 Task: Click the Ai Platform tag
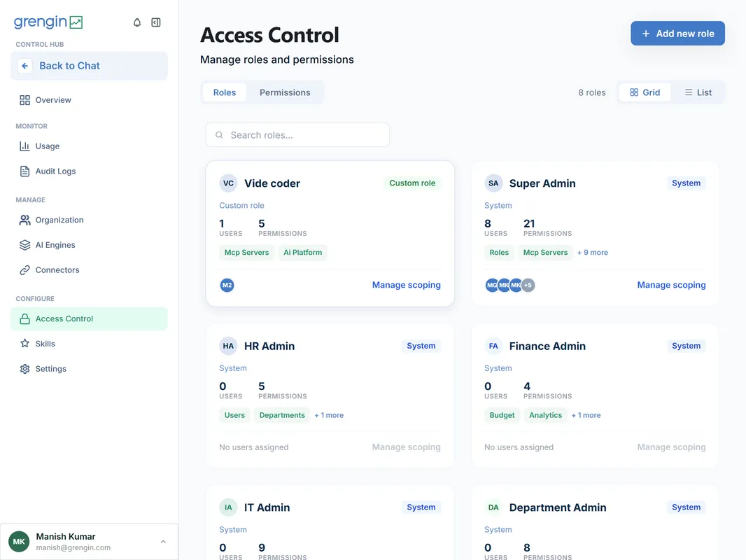302,253
